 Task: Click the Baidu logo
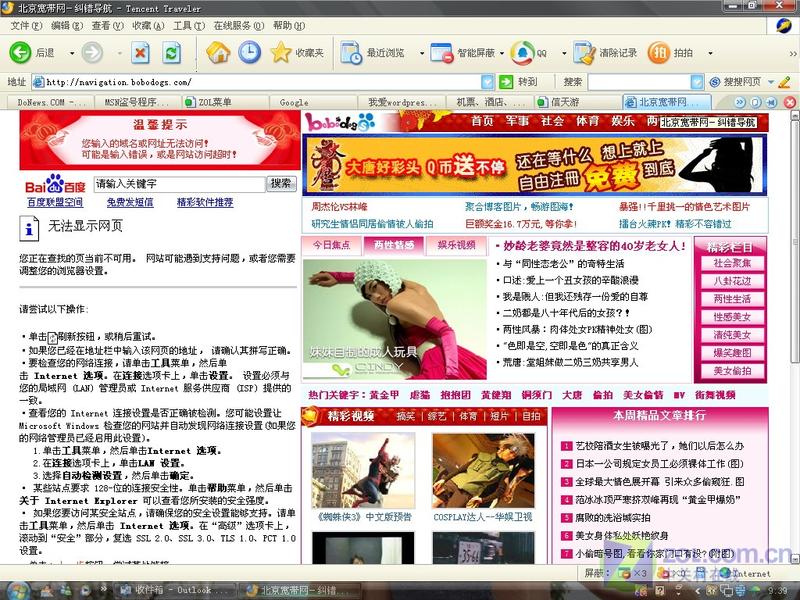(56, 185)
